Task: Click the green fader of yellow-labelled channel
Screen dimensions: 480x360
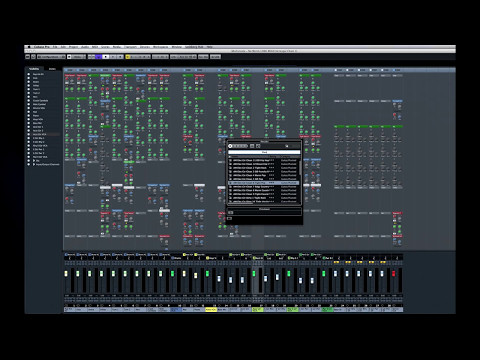Action: (x=207, y=273)
